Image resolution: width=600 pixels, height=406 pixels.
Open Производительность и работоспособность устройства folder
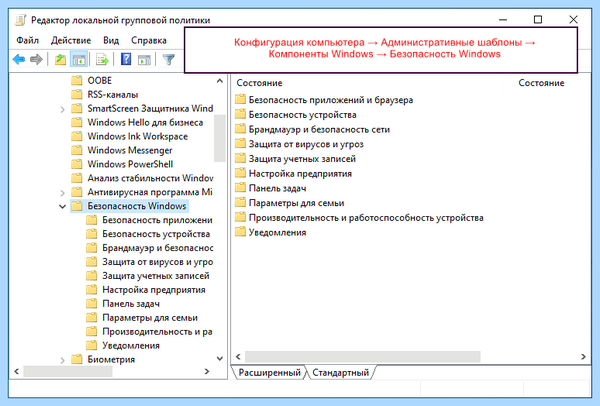(366, 218)
